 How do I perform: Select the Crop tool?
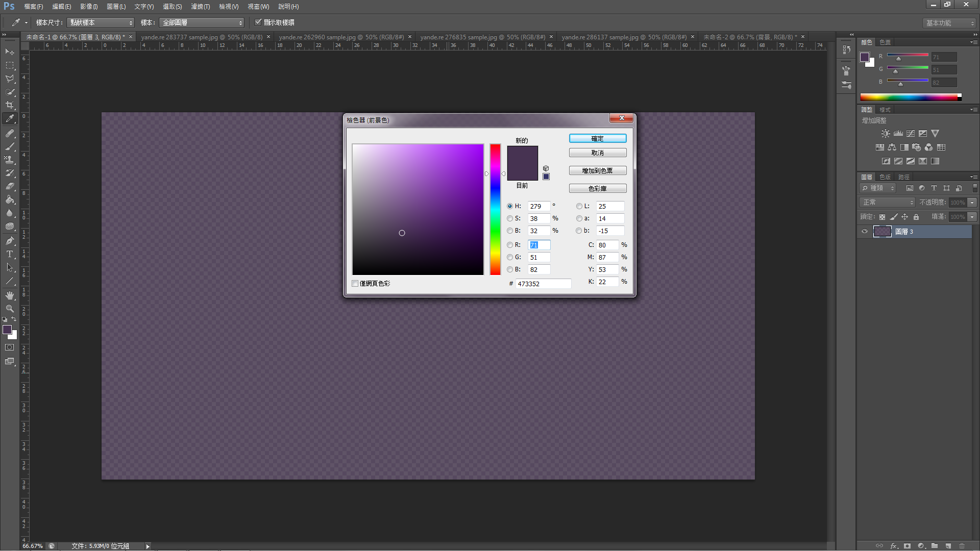coord(10,105)
